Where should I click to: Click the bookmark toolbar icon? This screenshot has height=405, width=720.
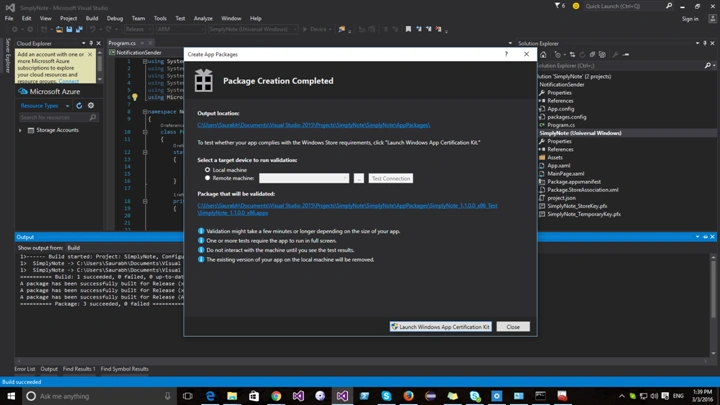[x=408, y=29]
